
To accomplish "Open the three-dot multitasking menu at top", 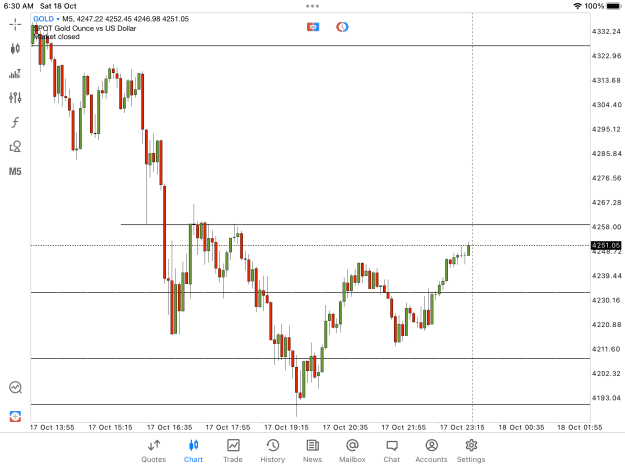I will pos(312,6).
